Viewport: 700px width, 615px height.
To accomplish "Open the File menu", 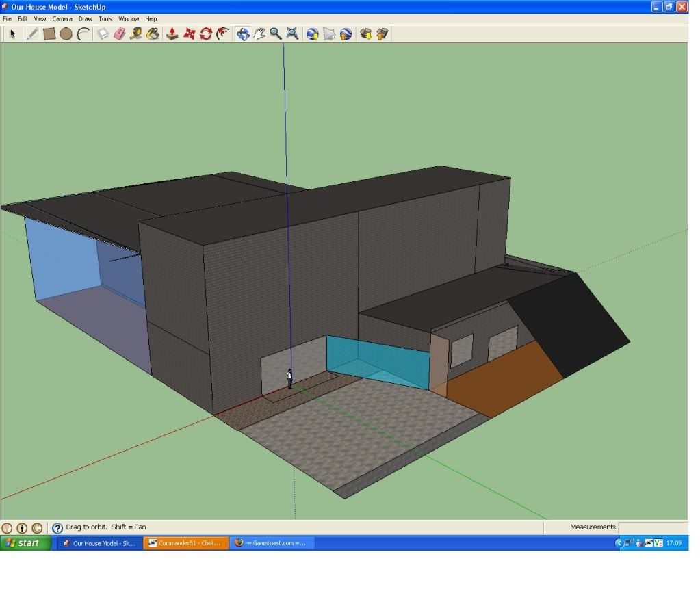I will (7, 18).
